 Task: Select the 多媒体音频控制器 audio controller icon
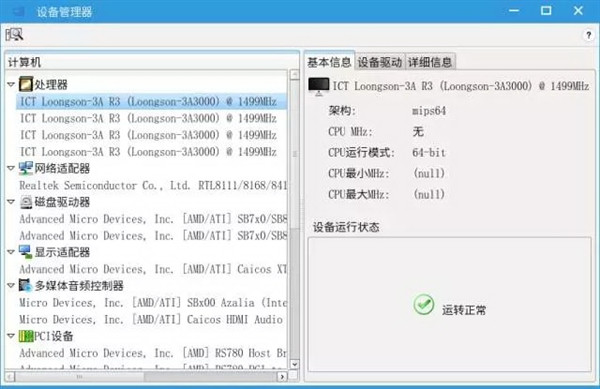tap(26, 285)
